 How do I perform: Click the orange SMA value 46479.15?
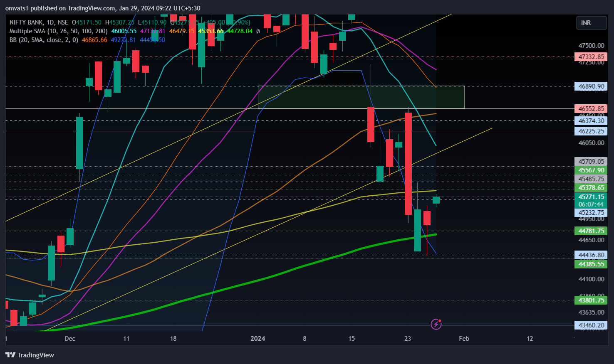tap(182, 31)
